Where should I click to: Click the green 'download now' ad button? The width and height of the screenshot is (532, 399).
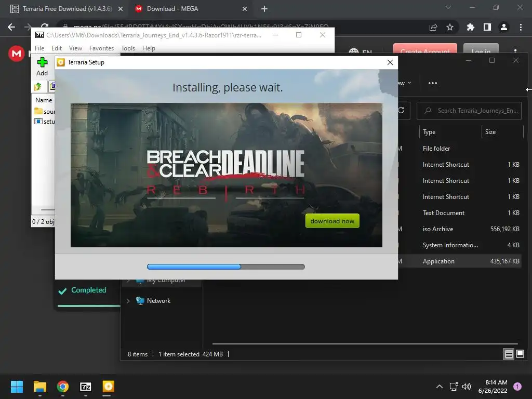click(332, 221)
